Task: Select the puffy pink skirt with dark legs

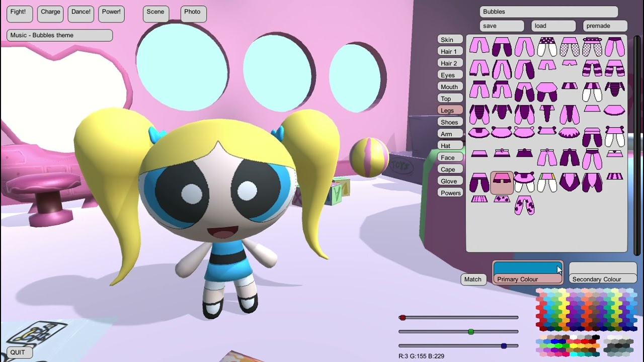Action: (x=547, y=92)
